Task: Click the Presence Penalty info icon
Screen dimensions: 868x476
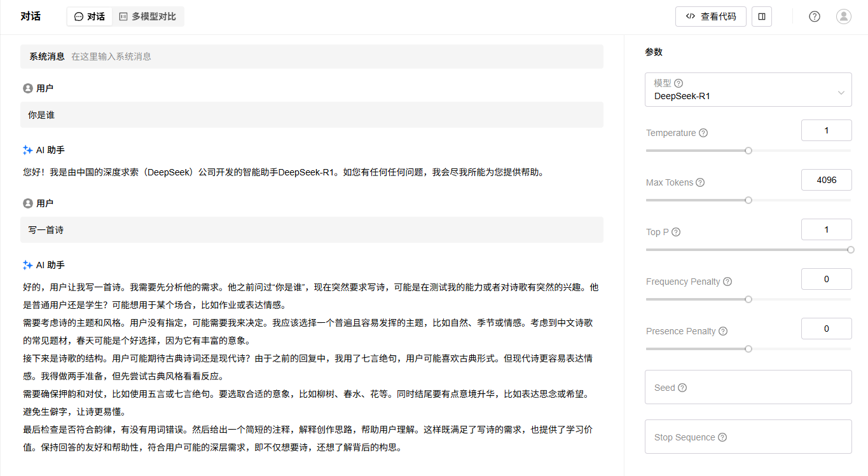Action: pyautogui.click(x=723, y=331)
